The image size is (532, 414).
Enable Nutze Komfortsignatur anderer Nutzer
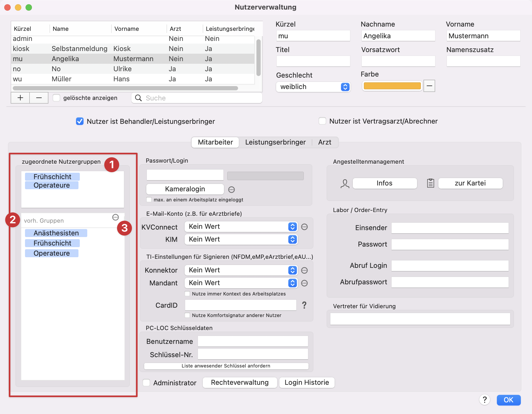[x=187, y=315]
